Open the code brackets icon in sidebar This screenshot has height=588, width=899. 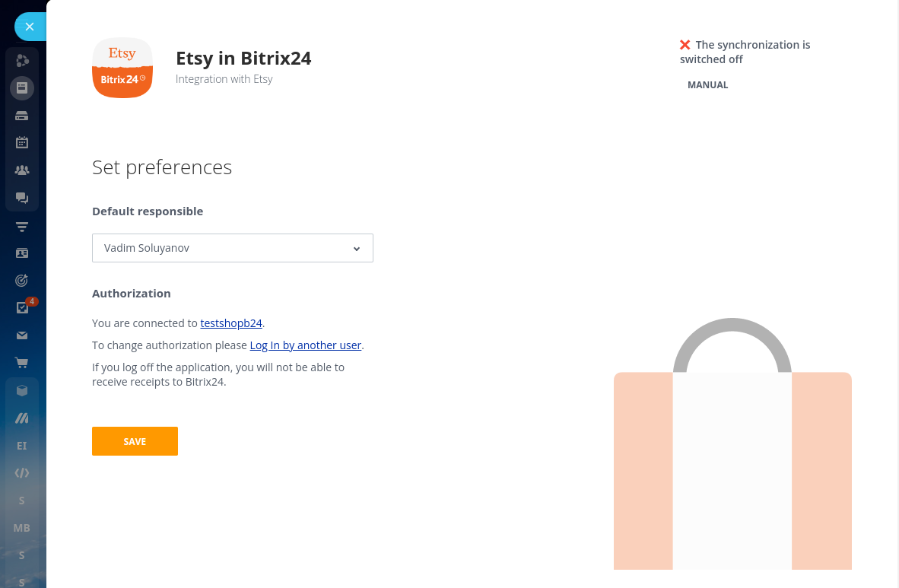coord(22,473)
